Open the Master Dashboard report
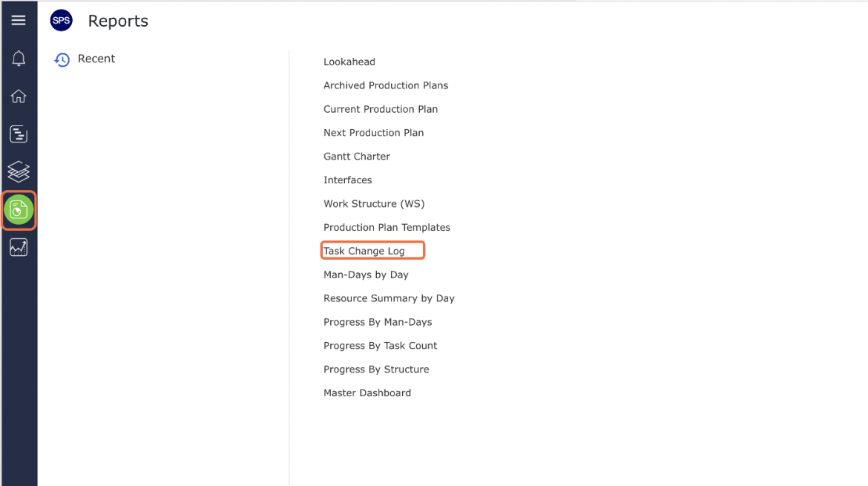This screenshot has width=868, height=486. coord(367,393)
